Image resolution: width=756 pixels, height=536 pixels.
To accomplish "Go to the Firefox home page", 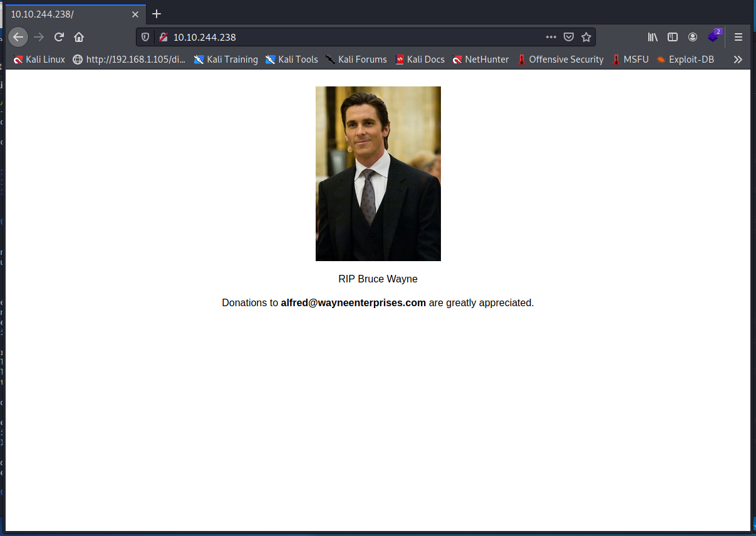I will [x=79, y=37].
